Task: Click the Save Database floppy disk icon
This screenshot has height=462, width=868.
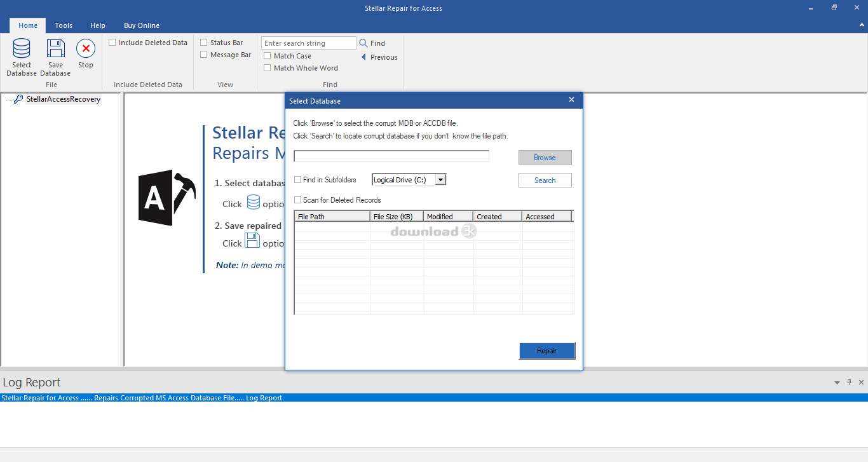Action: point(55,48)
